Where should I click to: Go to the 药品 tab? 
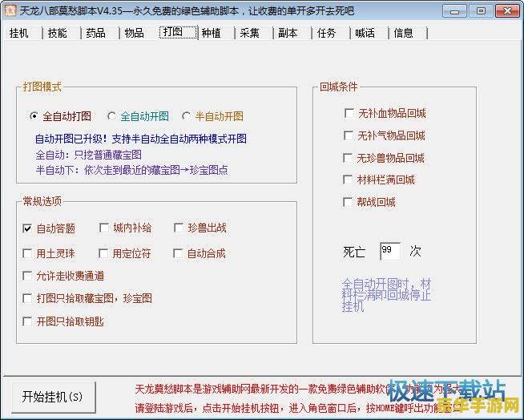tap(96, 33)
